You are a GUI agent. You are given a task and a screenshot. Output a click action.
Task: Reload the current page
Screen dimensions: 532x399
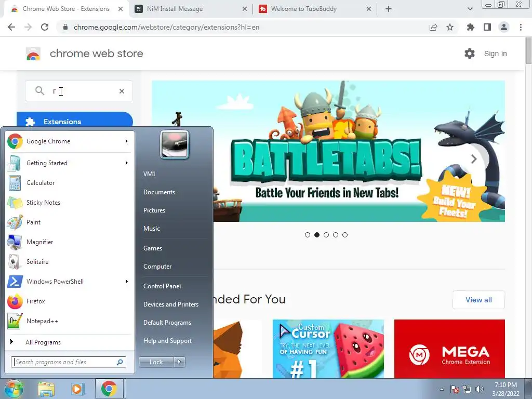(x=45, y=27)
